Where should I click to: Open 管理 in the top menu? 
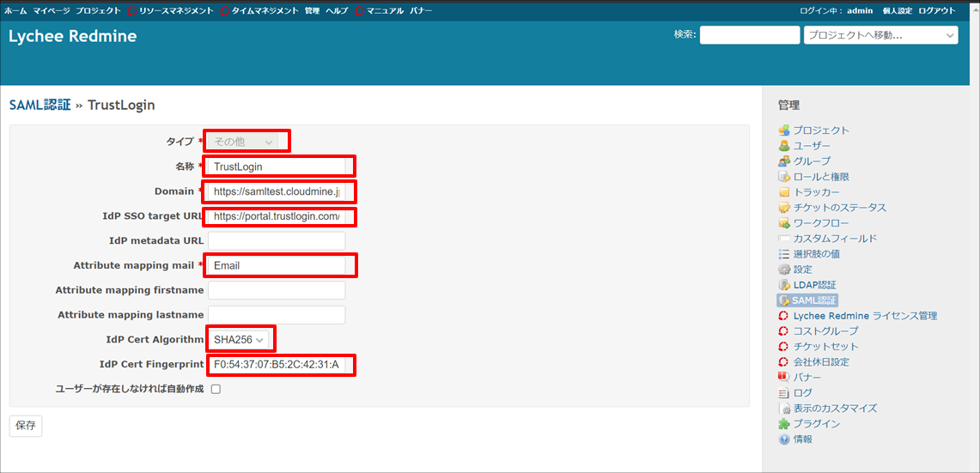click(x=312, y=11)
